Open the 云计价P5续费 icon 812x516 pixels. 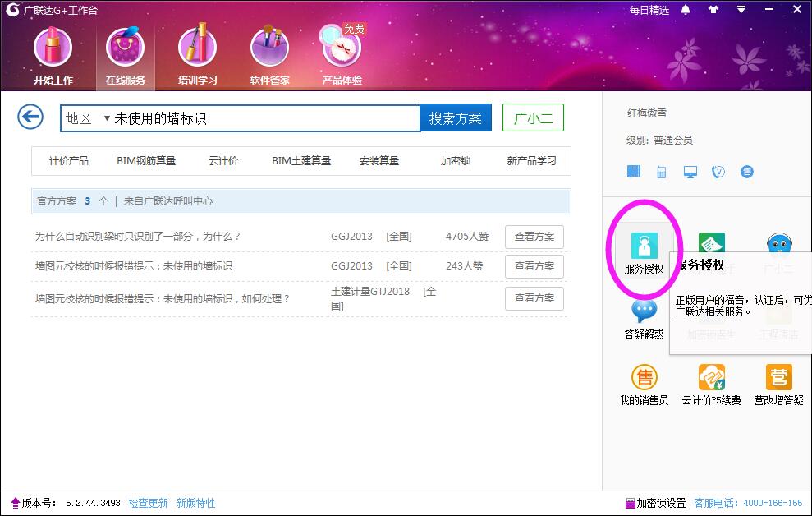pos(712,385)
